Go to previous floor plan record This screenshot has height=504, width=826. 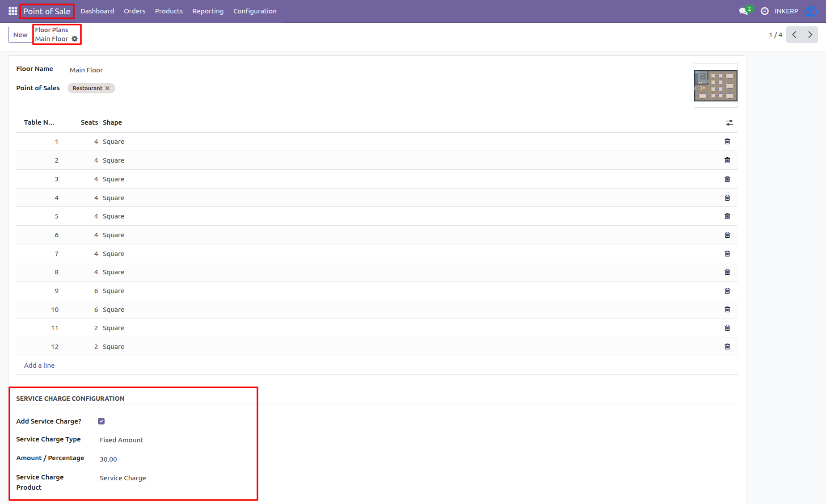point(794,34)
